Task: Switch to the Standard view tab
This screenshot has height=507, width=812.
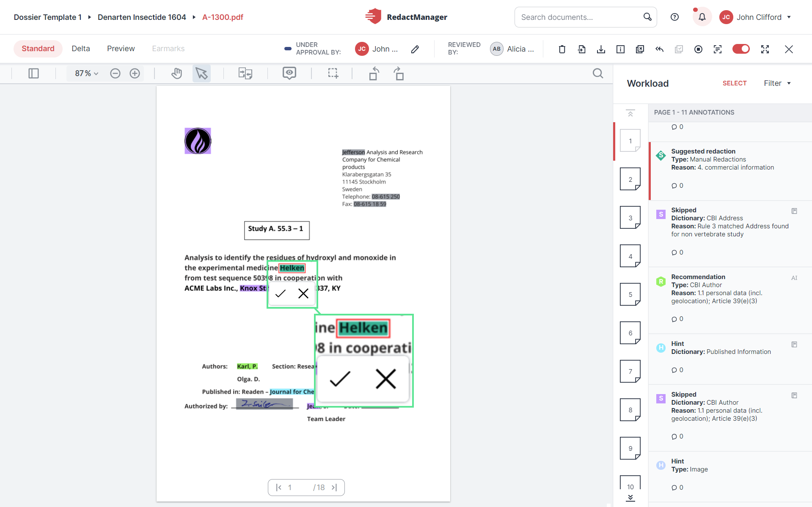Action: pyautogui.click(x=38, y=49)
